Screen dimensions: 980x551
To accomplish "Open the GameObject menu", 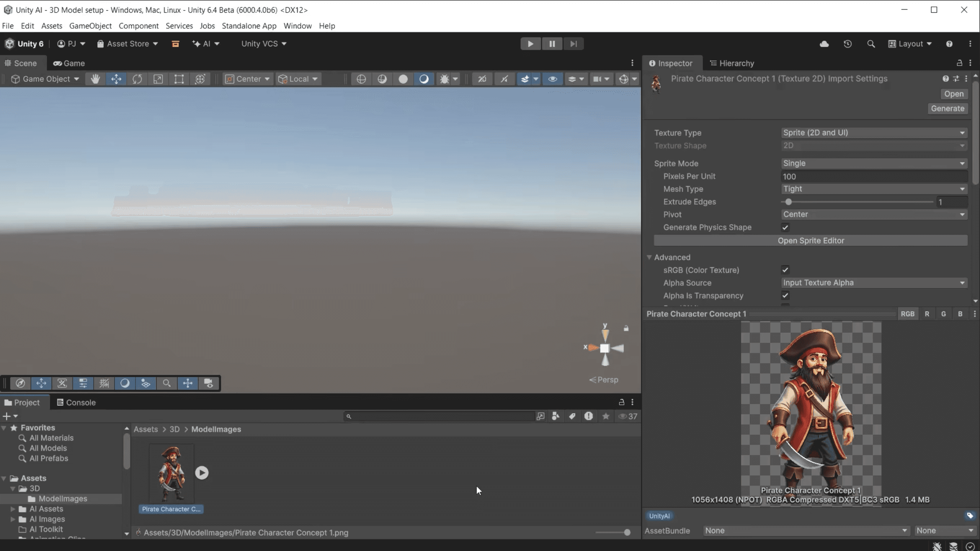I will tap(90, 26).
